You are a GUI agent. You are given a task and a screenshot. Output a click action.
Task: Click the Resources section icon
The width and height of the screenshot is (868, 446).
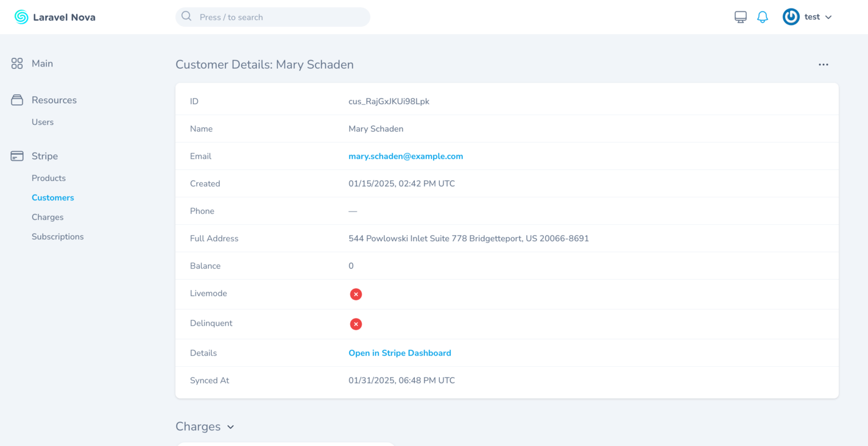(x=17, y=100)
